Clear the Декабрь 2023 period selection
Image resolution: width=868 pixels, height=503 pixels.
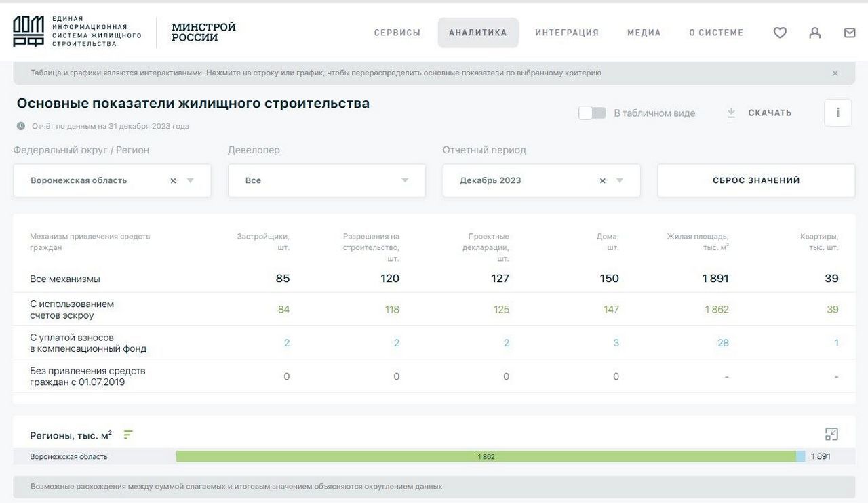[x=602, y=181]
